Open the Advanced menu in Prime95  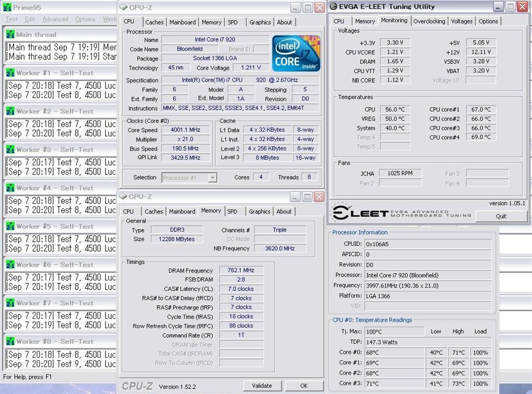tap(55, 19)
